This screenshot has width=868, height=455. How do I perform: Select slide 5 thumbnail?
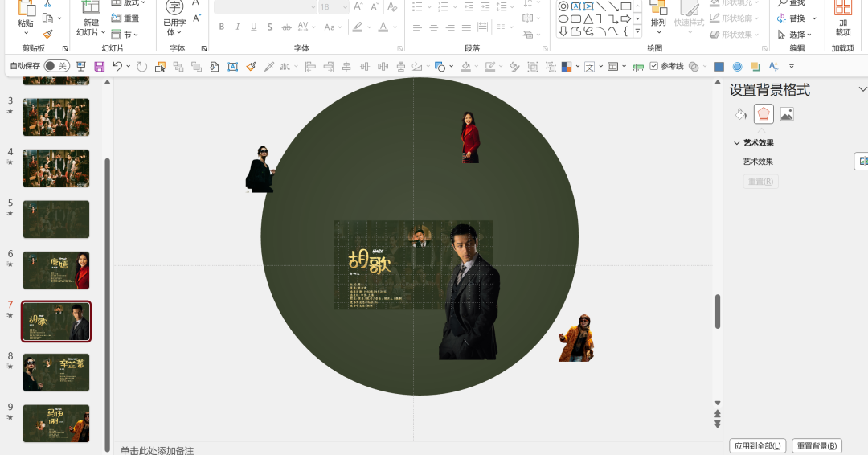pos(56,219)
